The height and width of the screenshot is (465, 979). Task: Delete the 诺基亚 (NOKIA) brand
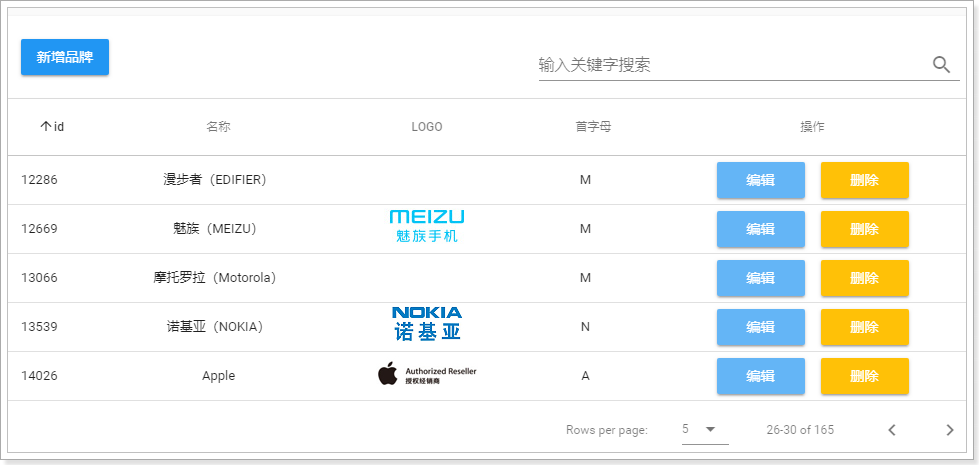(864, 327)
